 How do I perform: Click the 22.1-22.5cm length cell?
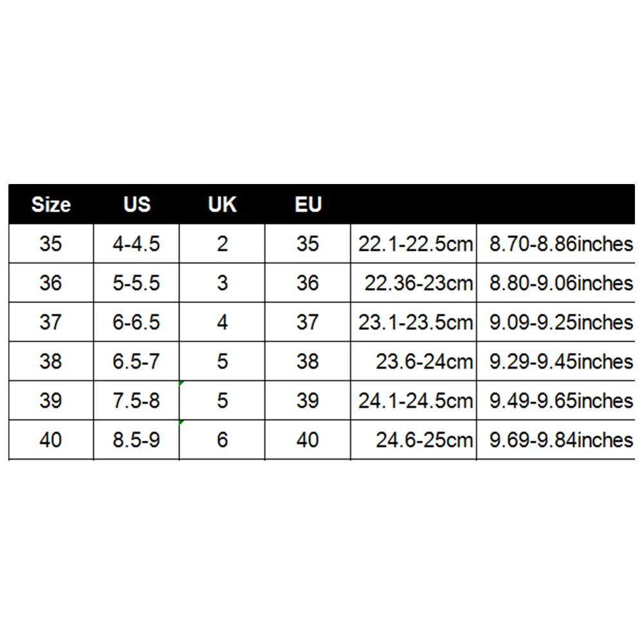click(x=415, y=244)
